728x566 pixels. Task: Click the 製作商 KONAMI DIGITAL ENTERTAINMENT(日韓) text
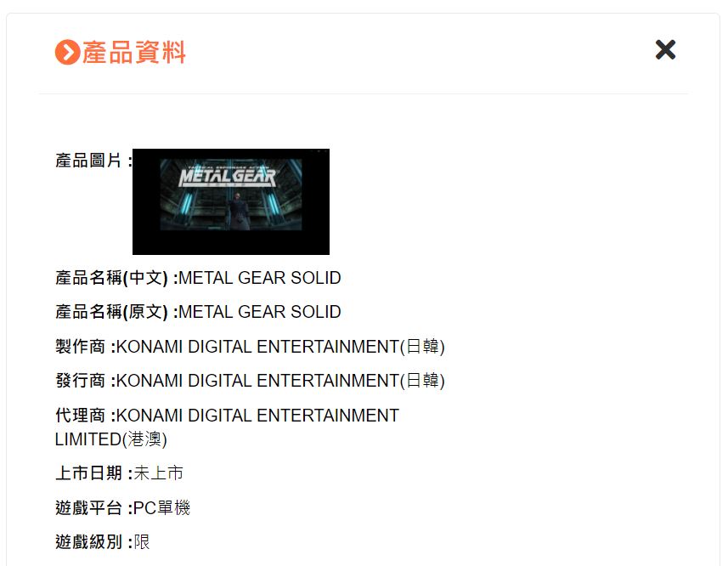click(x=280, y=347)
